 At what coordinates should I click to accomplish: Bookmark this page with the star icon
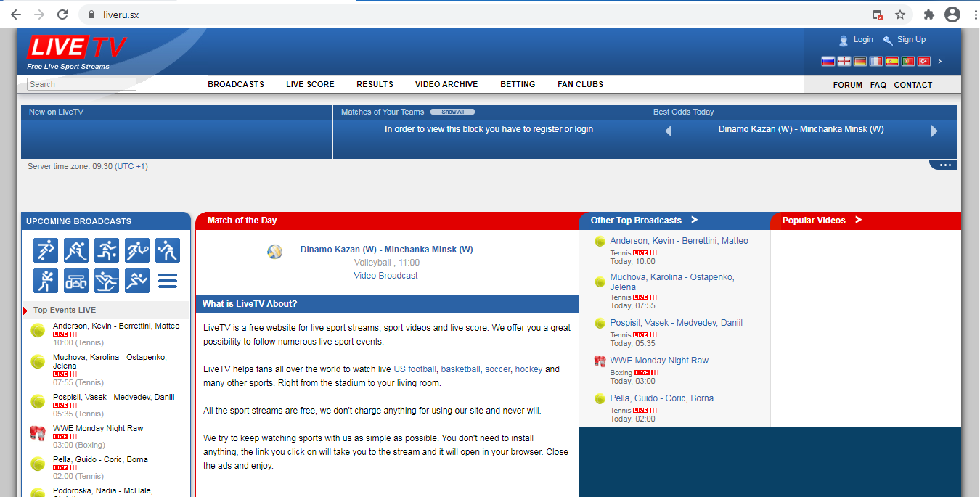900,15
